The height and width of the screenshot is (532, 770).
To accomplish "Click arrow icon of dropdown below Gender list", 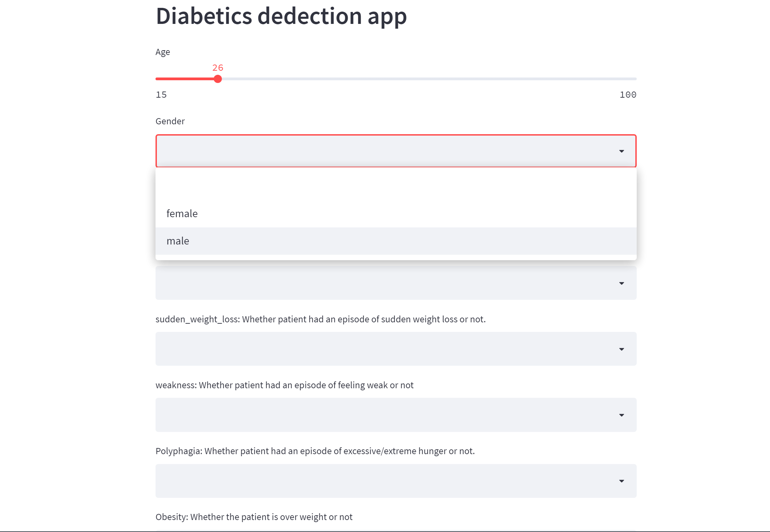I will (x=621, y=283).
